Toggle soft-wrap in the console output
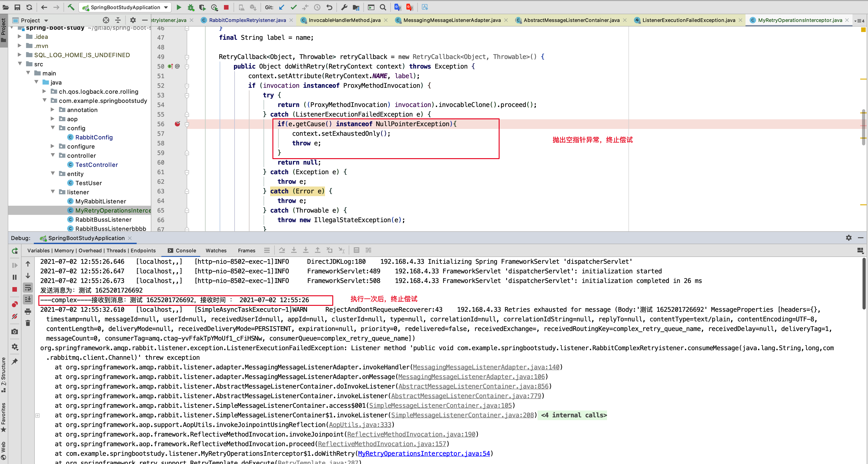This screenshot has height=464, width=868. (28, 288)
